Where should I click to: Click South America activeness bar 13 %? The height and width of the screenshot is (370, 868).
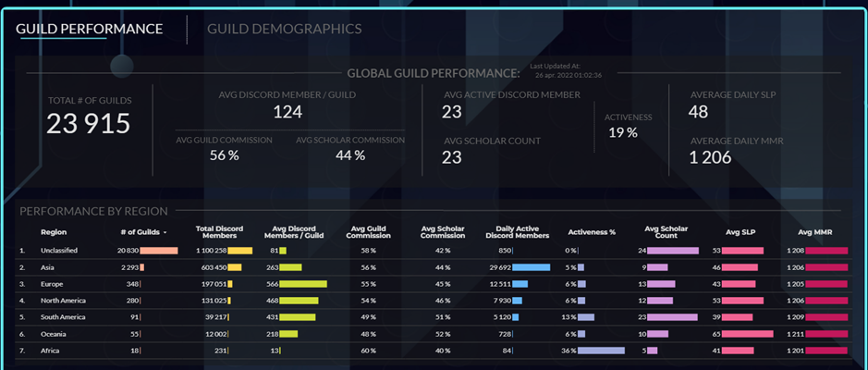586,317
